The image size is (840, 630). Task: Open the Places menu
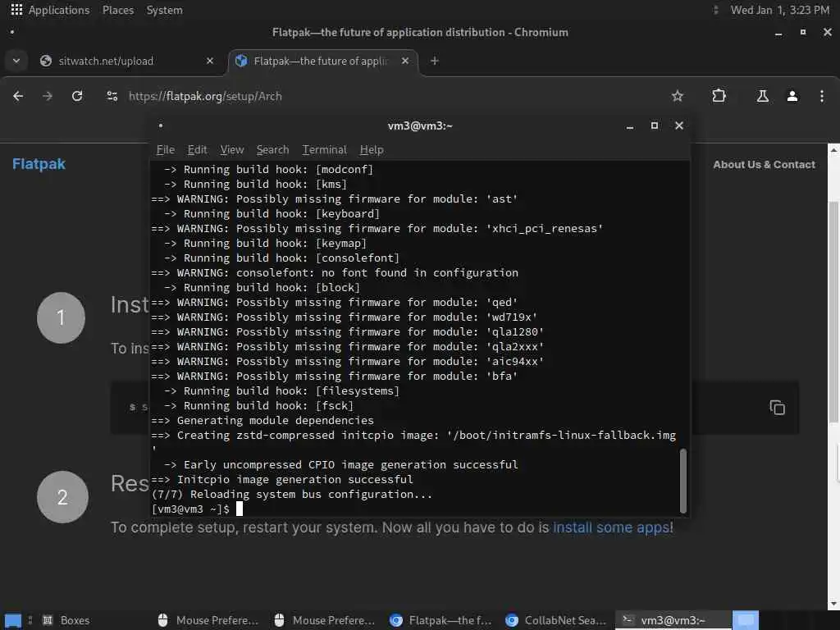pos(118,10)
